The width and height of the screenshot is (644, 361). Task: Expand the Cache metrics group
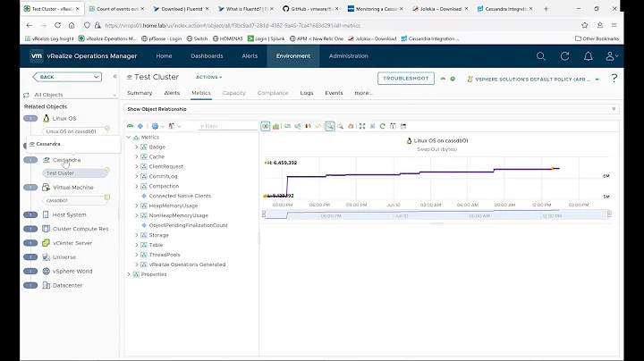coord(136,156)
